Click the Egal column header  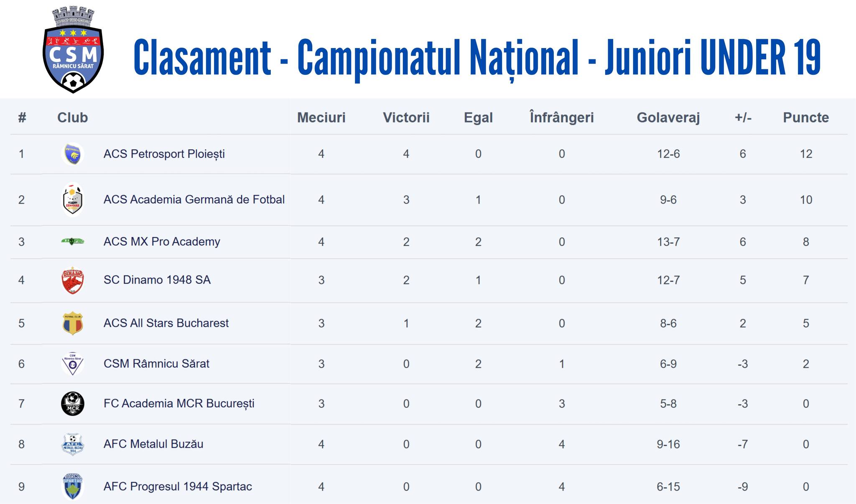pyautogui.click(x=478, y=117)
